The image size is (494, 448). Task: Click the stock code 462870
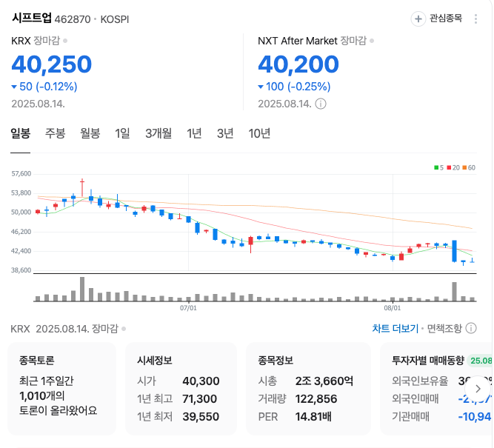[x=73, y=19]
